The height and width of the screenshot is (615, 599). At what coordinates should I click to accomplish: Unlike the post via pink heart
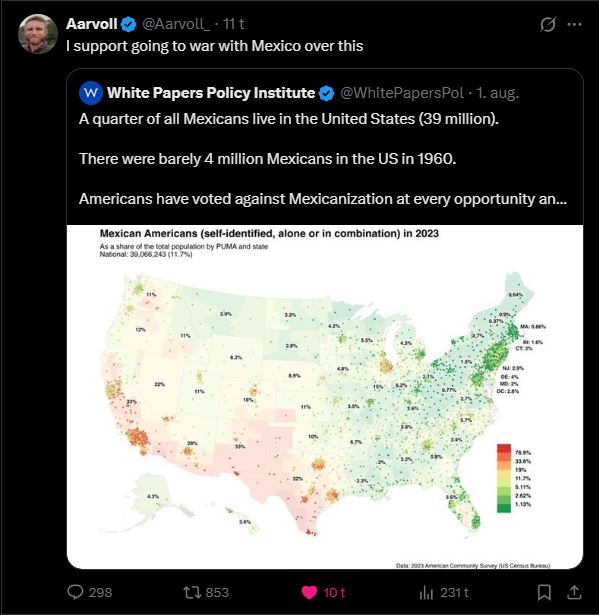tap(309, 592)
